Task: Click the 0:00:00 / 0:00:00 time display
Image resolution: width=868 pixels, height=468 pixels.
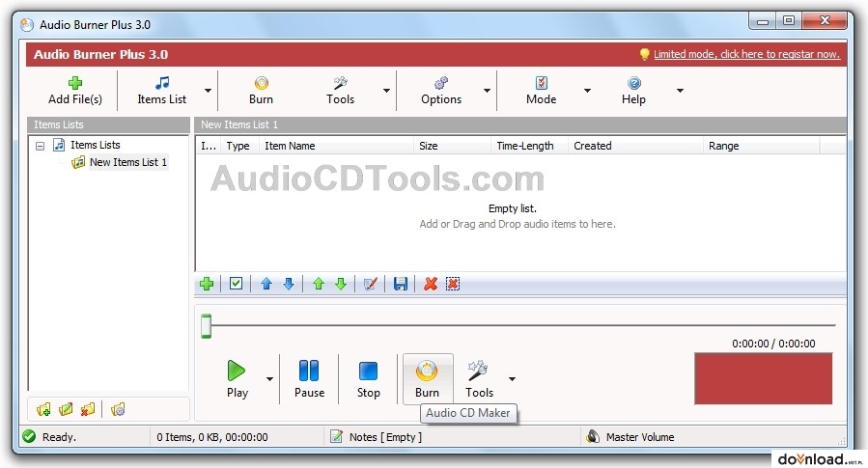Action: pos(773,344)
